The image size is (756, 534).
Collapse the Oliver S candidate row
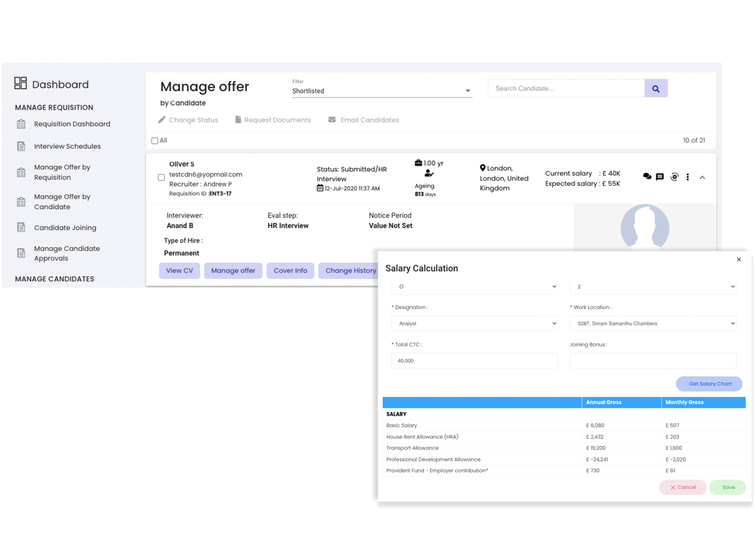point(702,178)
